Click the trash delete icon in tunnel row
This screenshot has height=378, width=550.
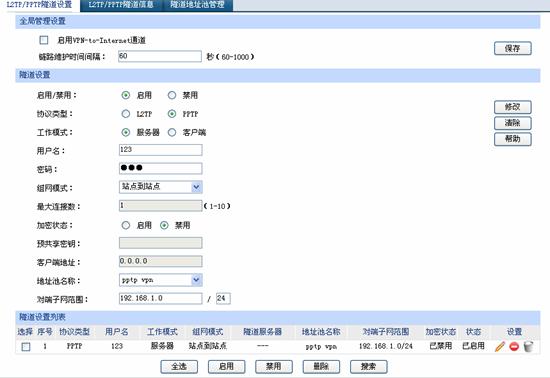click(x=528, y=346)
